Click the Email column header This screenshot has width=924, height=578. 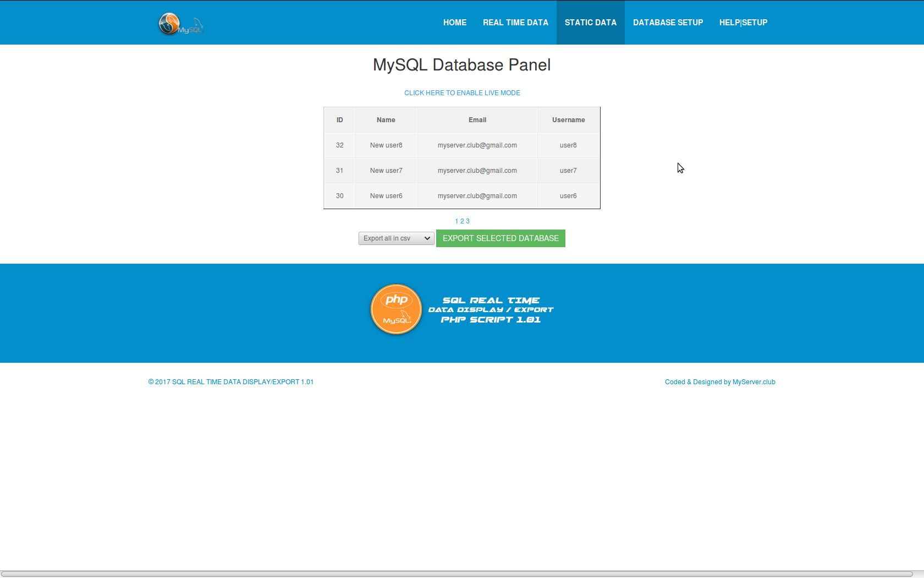coord(477,120)
